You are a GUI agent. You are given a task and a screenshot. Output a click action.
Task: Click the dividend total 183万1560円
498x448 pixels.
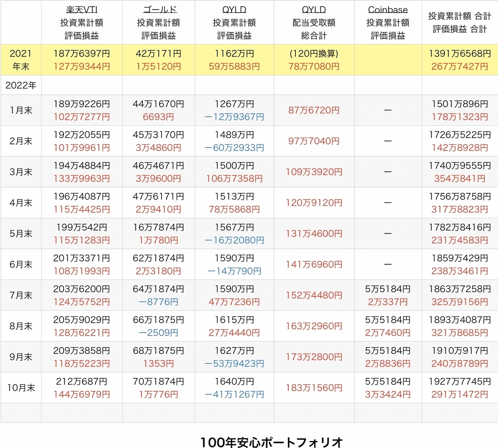[x=314, y=388]
